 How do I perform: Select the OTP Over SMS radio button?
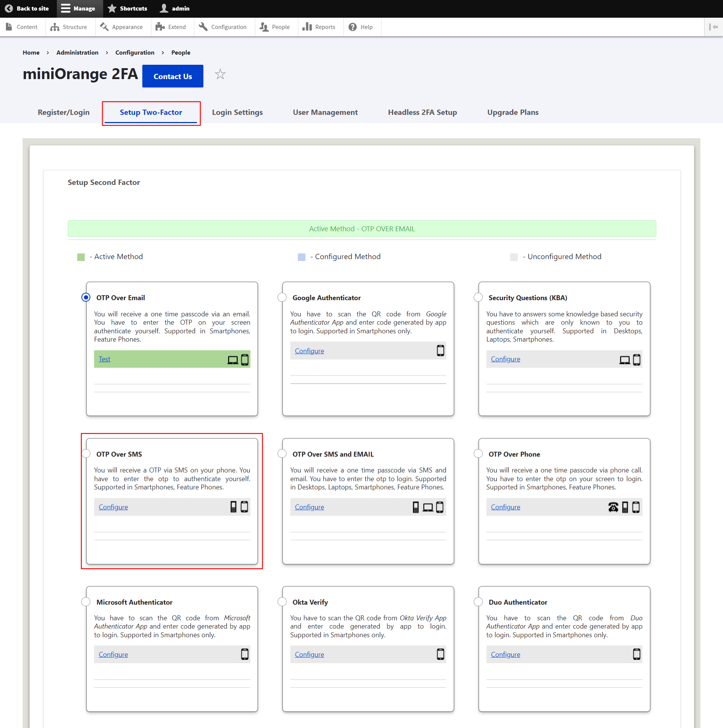(x=86, y=454)
